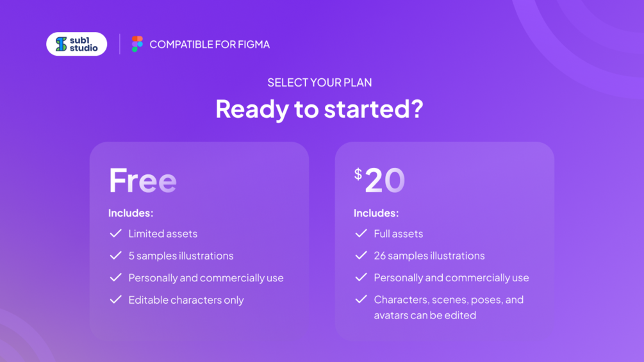Click the Editable characters only text
Image resolution: width=644 pixels, height=362 pixels.
[186, 300]
